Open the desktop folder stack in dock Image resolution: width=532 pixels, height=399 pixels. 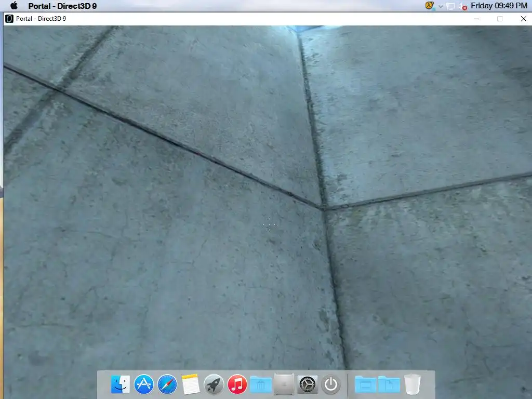(x=365, y=384)
